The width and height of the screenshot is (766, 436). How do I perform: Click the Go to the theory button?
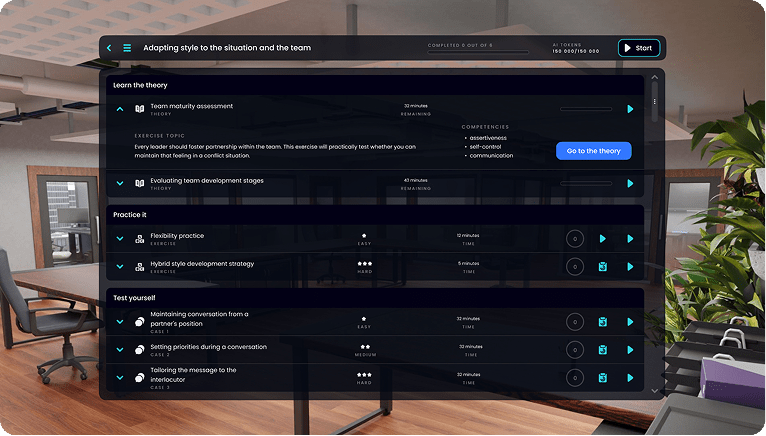click(593, 151)
